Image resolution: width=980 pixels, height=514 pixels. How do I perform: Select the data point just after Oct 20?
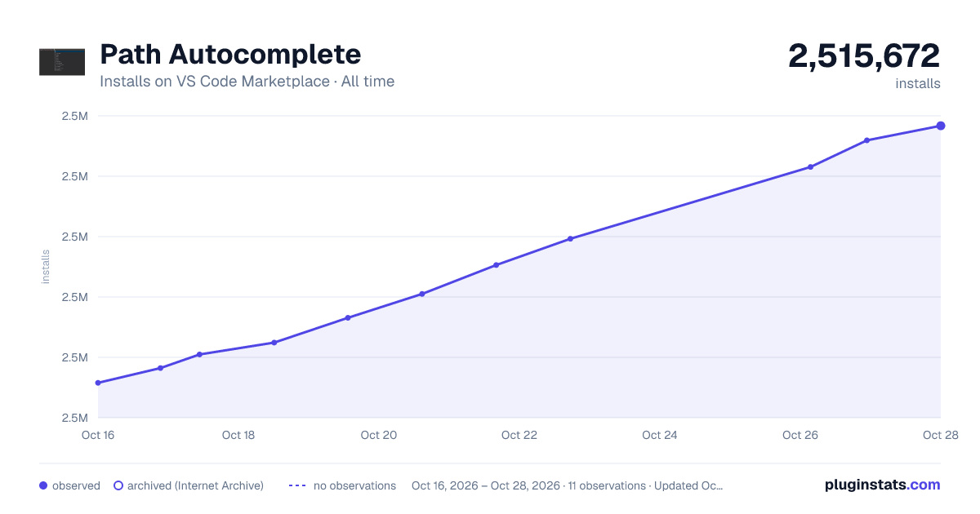tap(421, 294)
